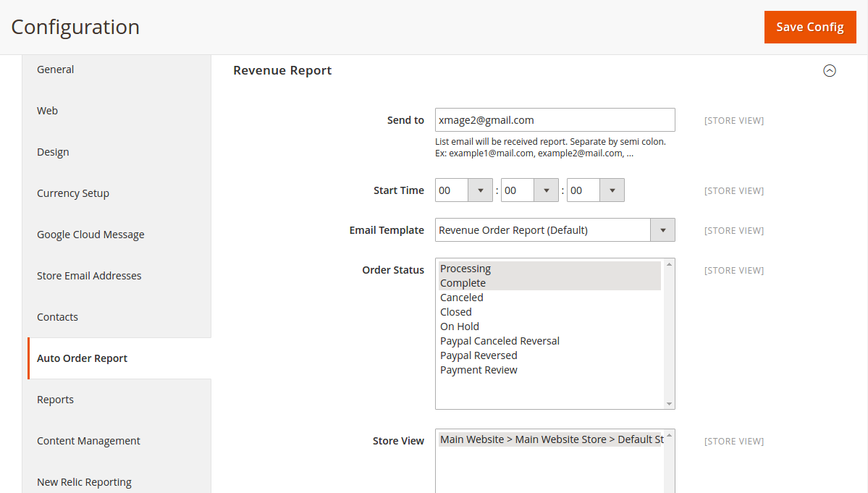This screenshot has width=868, height=493.
Task: Select Paypal Reversed order status
Action: [479, 355]
